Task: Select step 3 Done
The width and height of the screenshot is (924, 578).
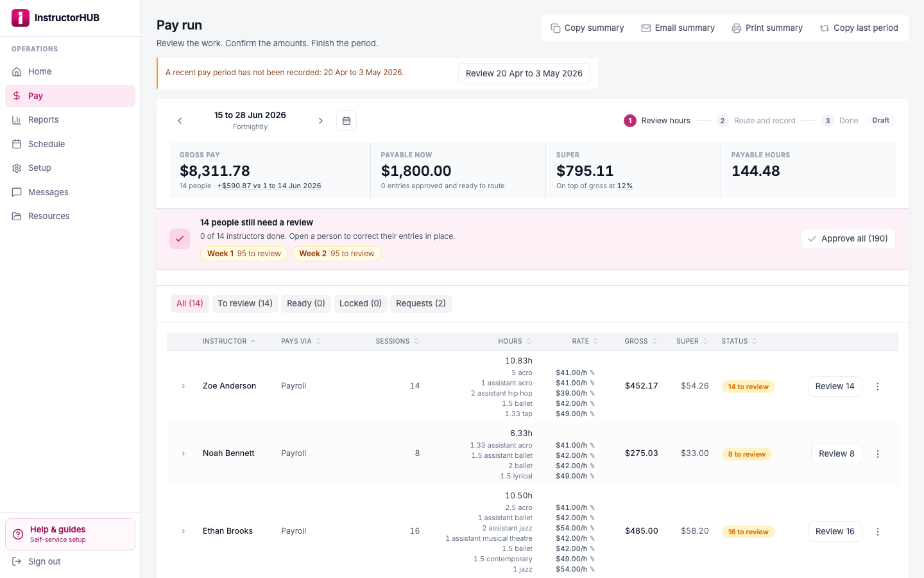Action: [840, 121]
